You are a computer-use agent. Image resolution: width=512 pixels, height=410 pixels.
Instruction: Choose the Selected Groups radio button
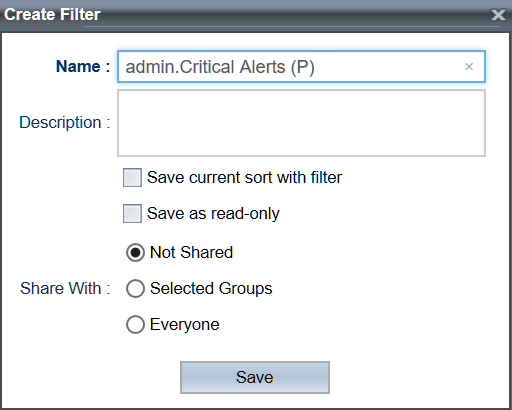pos(135,288)
